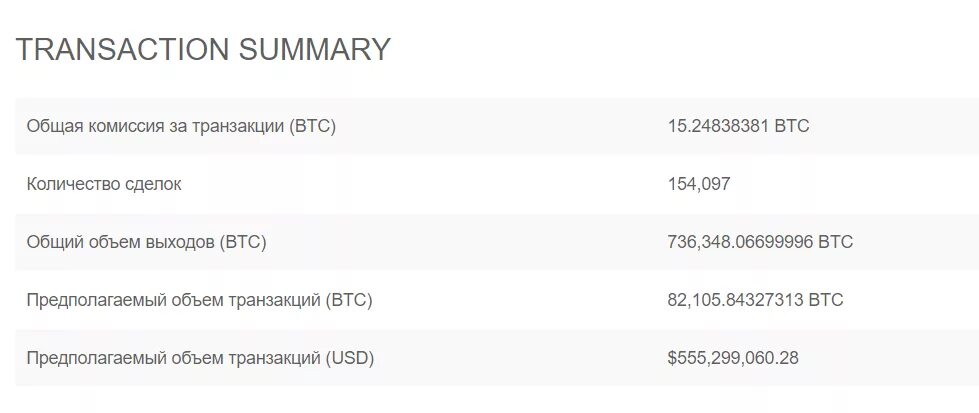Select the TRANSACTION SUMMARY heading

203,49
